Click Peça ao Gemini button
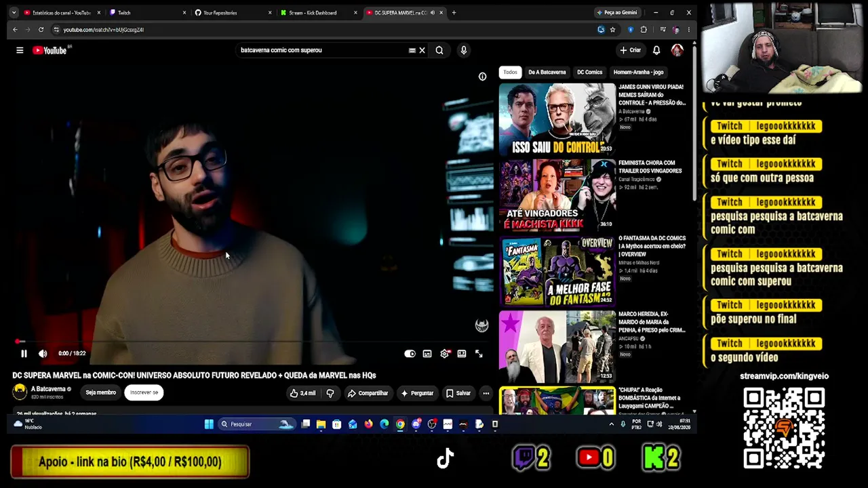The height and width of the screenshot is (488, 868). tap(617, 13)
